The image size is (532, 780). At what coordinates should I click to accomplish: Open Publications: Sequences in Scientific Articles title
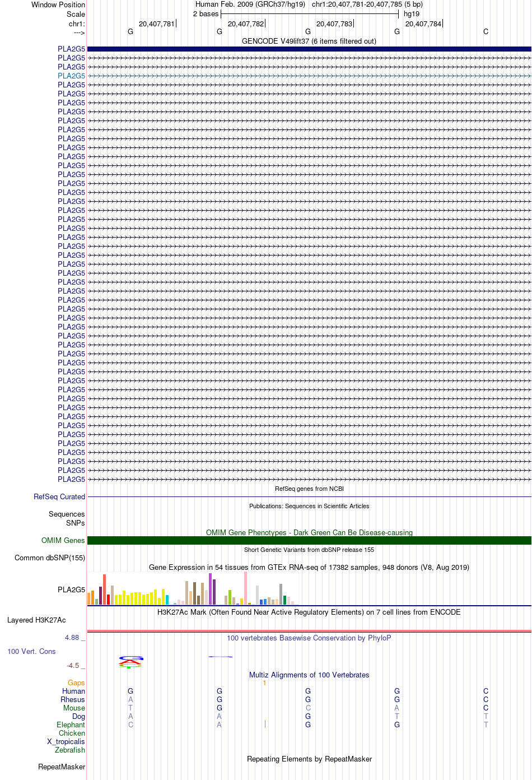pyautogui.click(x=309, y=506)
